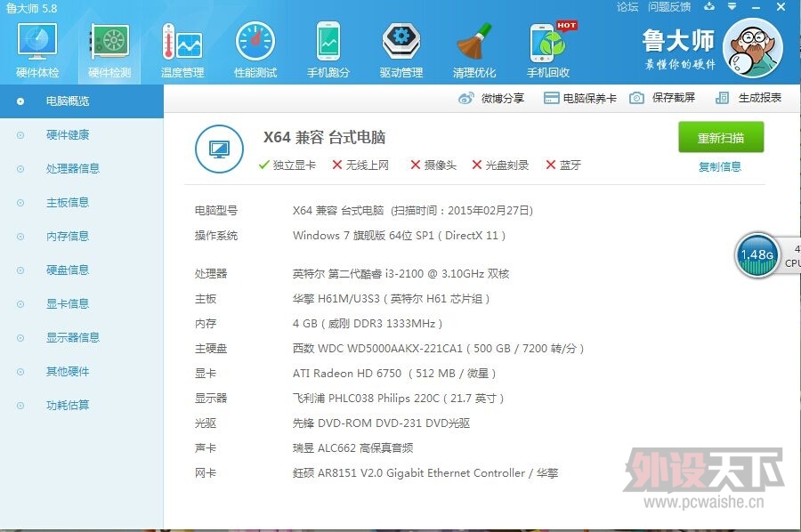Click the i3-2100 @ 3.10GHz processor value
This screenshot has height=532, width=801.
coord(400,274)
